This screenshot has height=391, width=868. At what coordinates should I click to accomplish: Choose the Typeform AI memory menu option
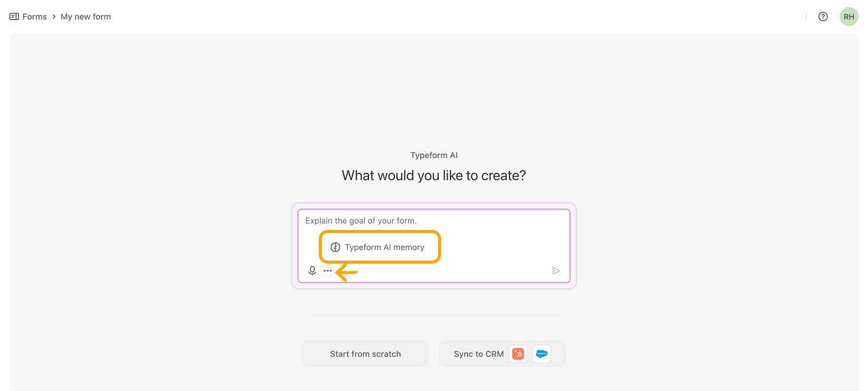384,247
